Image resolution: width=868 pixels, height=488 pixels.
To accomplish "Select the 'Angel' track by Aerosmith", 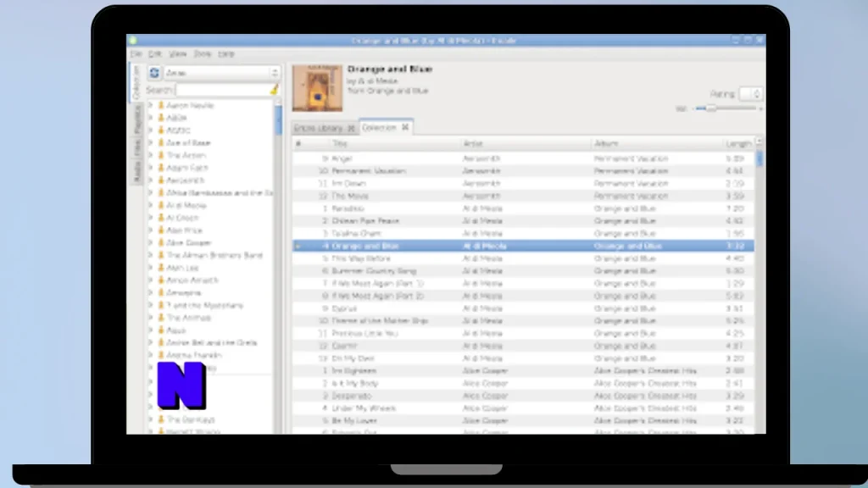I will coord(523,158).
